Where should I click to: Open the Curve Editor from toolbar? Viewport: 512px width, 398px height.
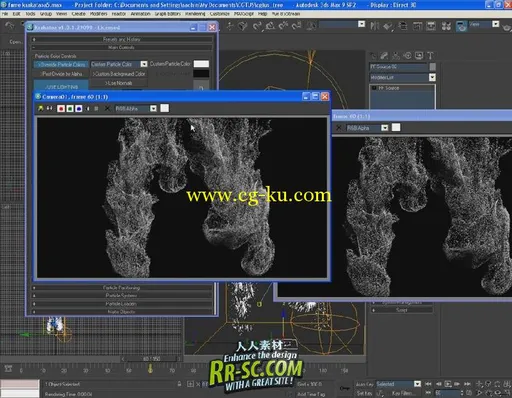tap(417, 26)
